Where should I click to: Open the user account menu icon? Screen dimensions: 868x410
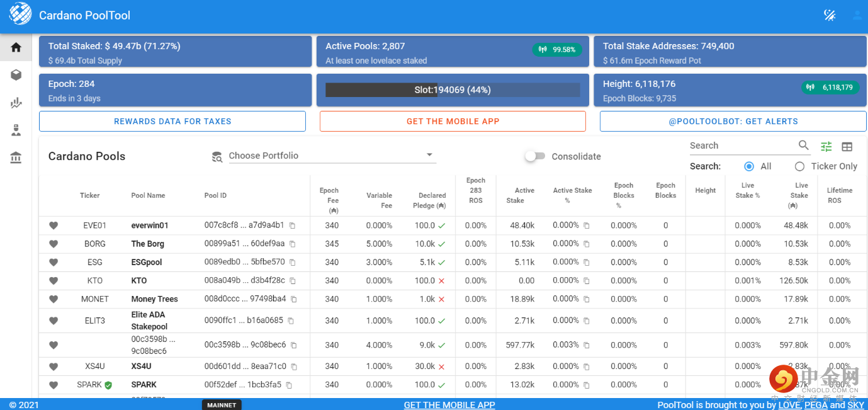[x=857, y=15]
